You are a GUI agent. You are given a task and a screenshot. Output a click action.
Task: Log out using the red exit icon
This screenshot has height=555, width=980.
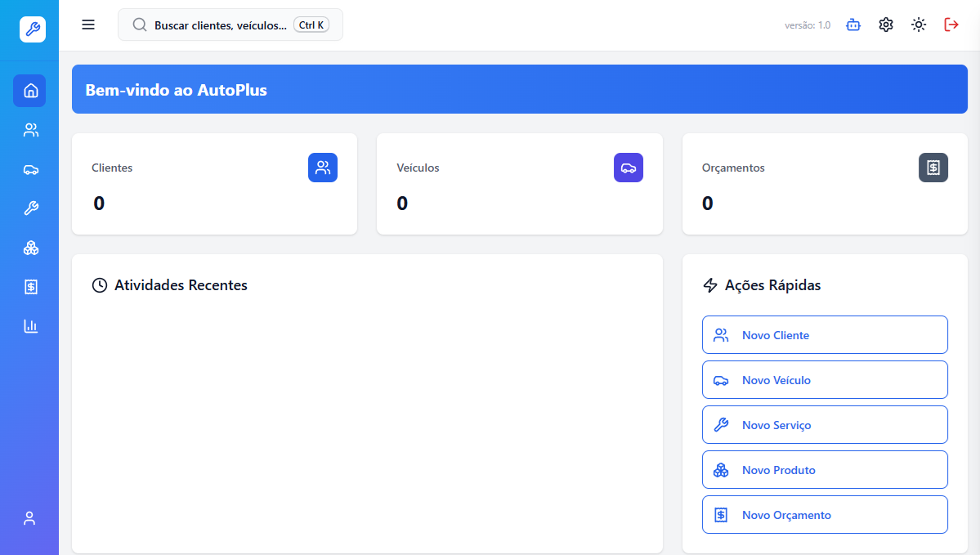(951, 25)
